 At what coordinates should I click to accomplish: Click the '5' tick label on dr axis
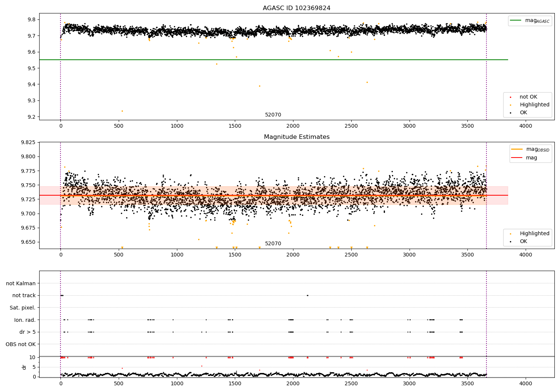point(34,367)
